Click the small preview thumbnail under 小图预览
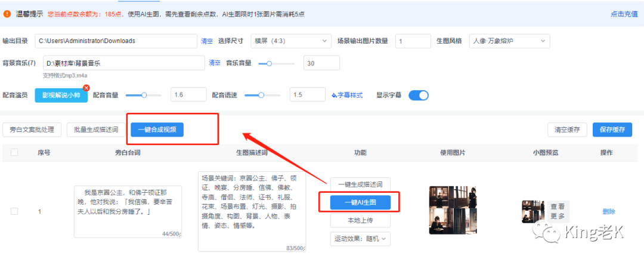 click(533, 212)
